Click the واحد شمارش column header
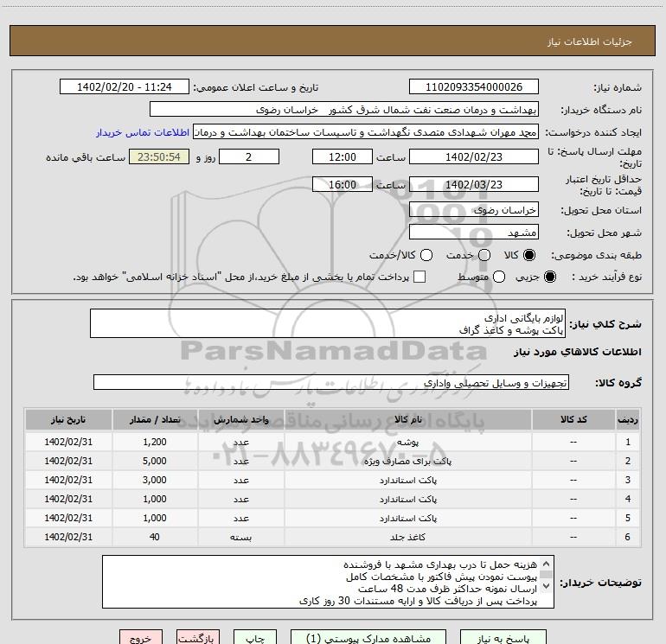Viewport: 666px width, 644px height. (240, 420)
